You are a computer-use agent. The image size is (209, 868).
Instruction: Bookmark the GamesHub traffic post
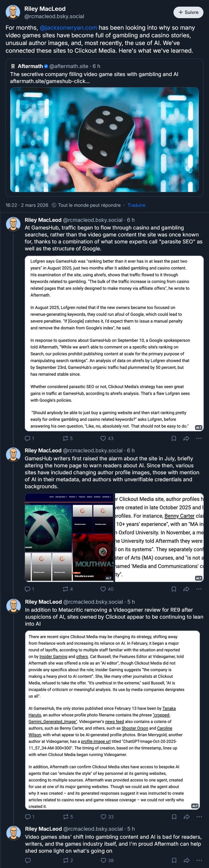(x=174, y=438)
